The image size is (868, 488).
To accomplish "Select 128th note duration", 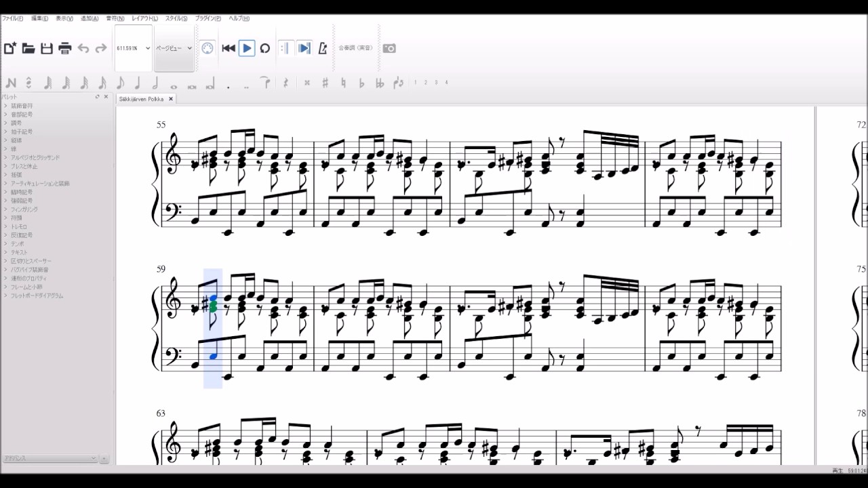I will 47,83.
